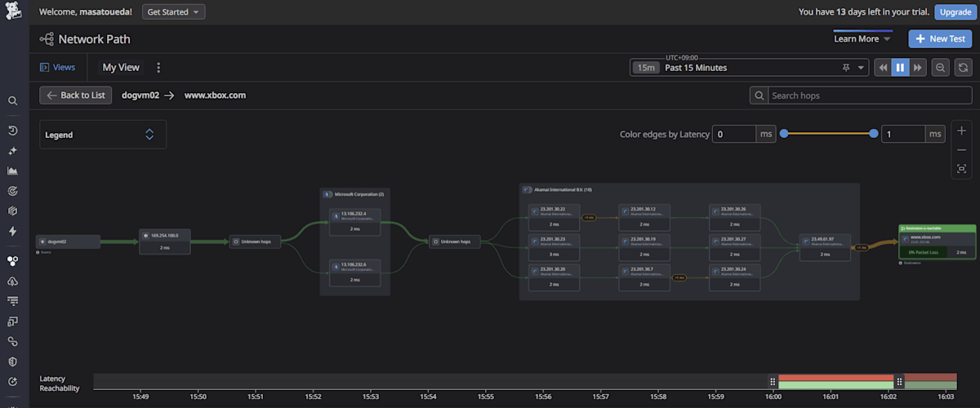Toggle the Views side panel
The width and height of the screenshot is (980, 408).
(58, 68)
